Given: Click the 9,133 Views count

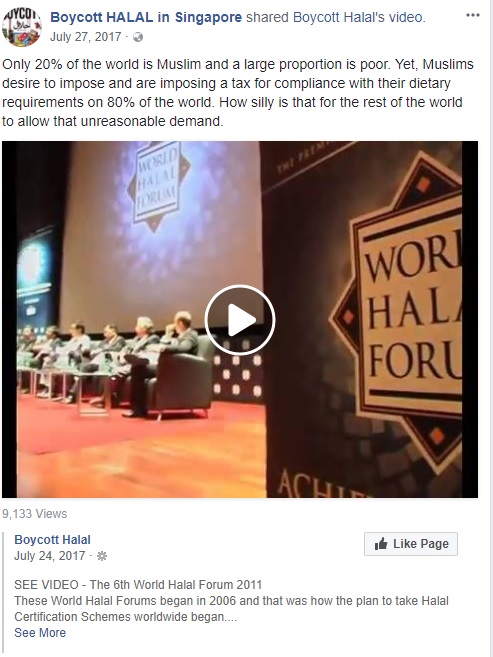Looking at the screenshot, I should click(34, 514).
